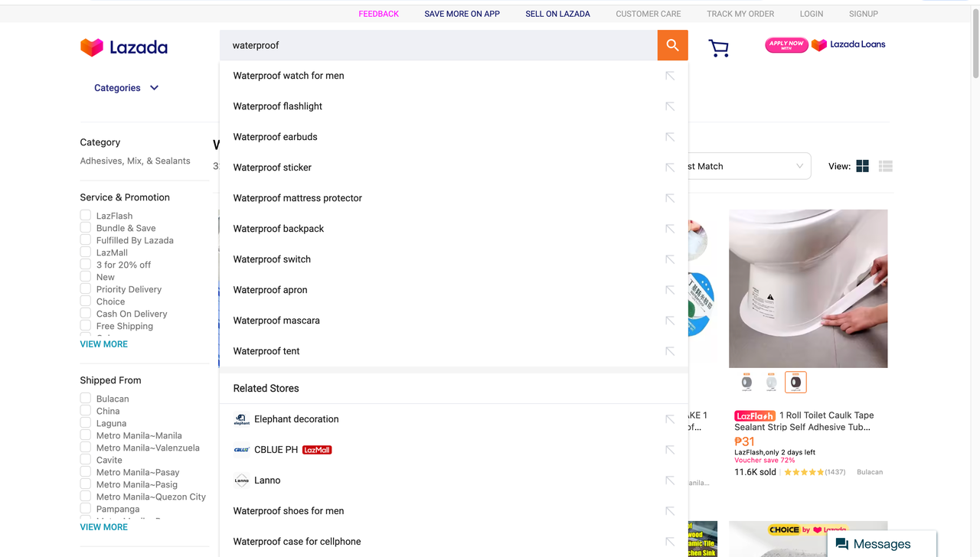Click arrow icon beside Waterproof sticker
This screenshot has width=980, height=557.
point(670,168)
